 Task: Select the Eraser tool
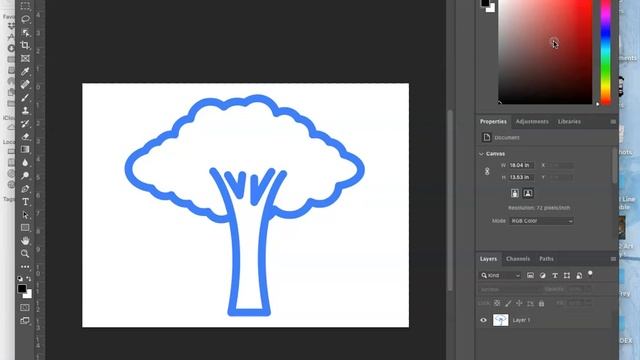(25, 137)
